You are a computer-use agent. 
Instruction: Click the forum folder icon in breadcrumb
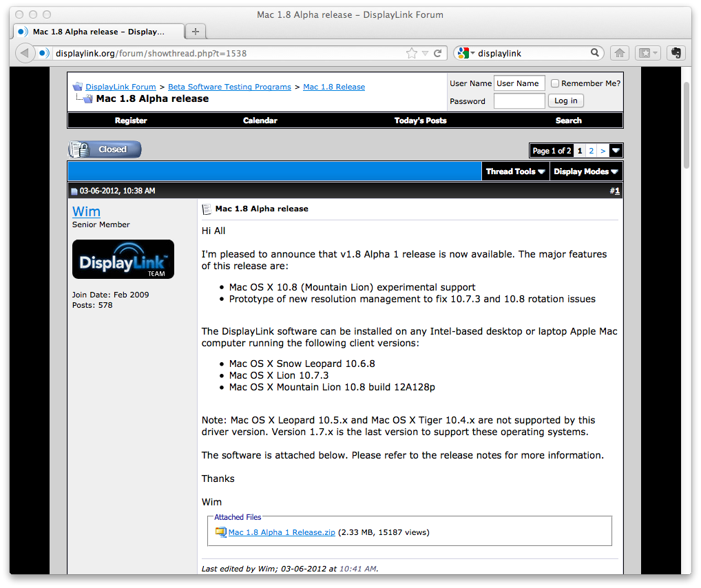point(78,86)
